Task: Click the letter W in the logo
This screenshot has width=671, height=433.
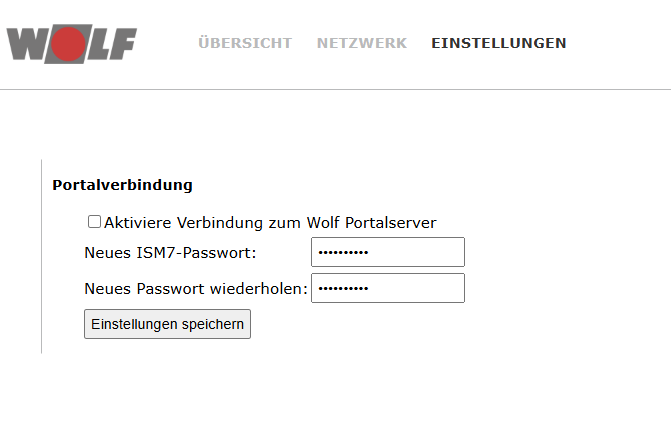Action: 28,44
